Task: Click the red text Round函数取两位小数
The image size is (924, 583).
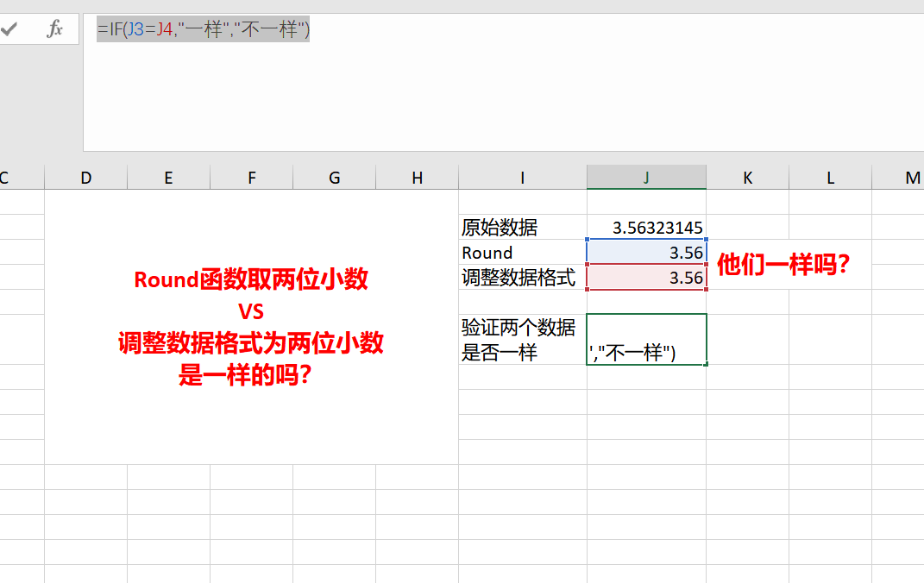Action: coord(251,279)
